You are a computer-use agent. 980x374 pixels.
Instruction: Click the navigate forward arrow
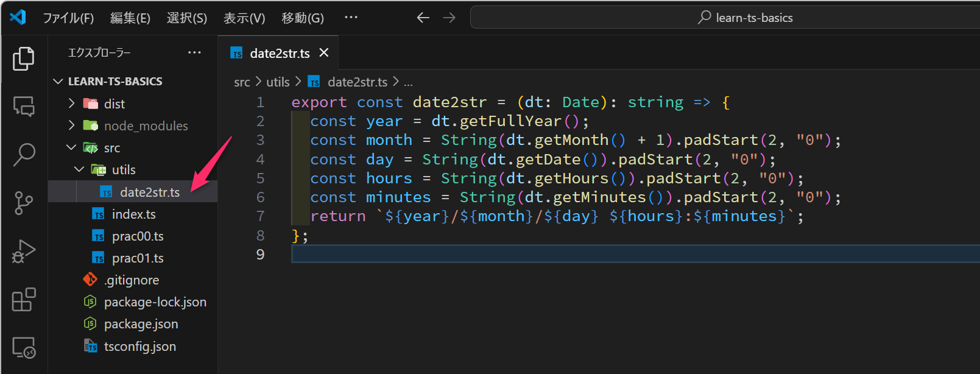(x=449, y=18)
